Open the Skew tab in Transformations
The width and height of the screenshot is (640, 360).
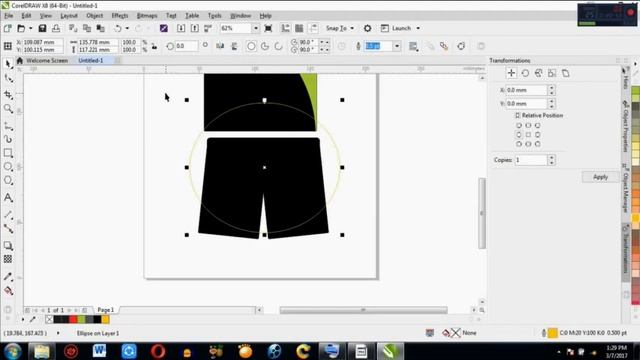pyautogui.click(x=565, y=73)
